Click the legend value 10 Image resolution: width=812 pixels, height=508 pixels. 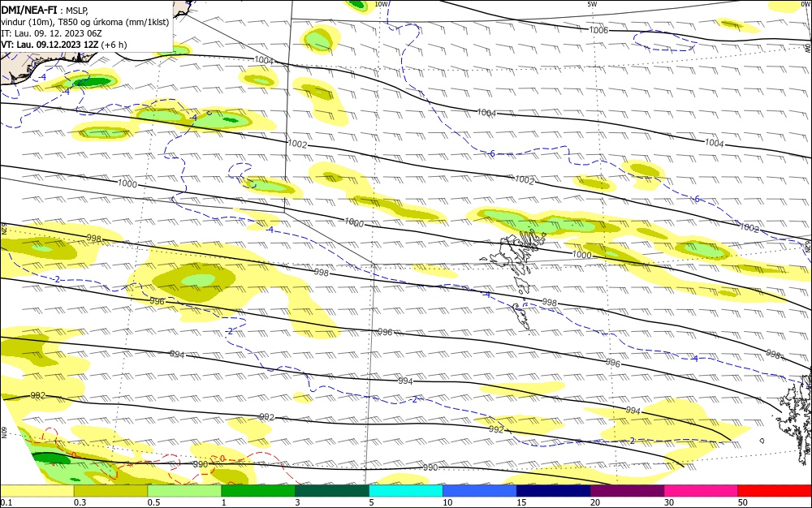tap(447, 502)
